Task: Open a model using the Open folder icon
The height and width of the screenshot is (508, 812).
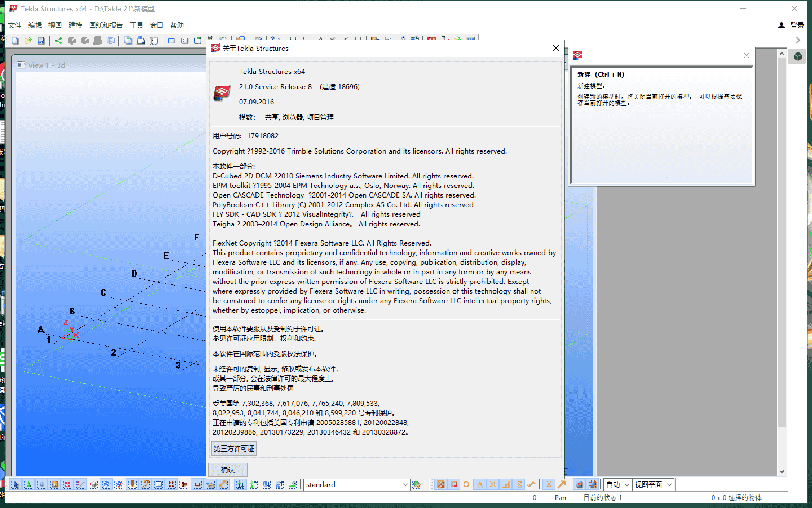Action: click(28, 40)
